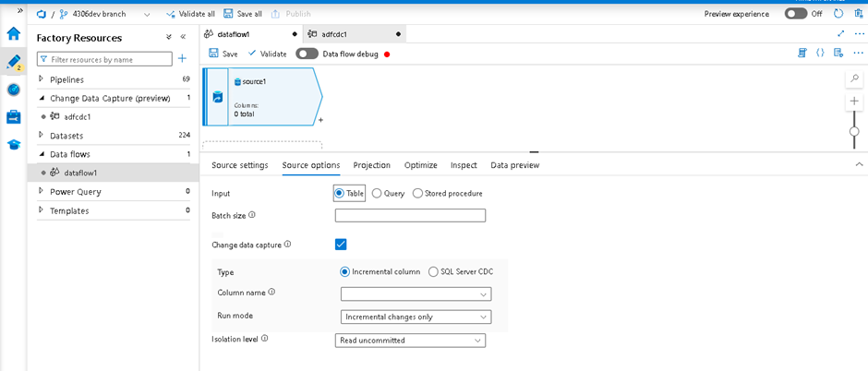Image resolution: width=868 pixels, height=371 pixels.
Task: Click Batch size info icon
Action: click(252, 214)
